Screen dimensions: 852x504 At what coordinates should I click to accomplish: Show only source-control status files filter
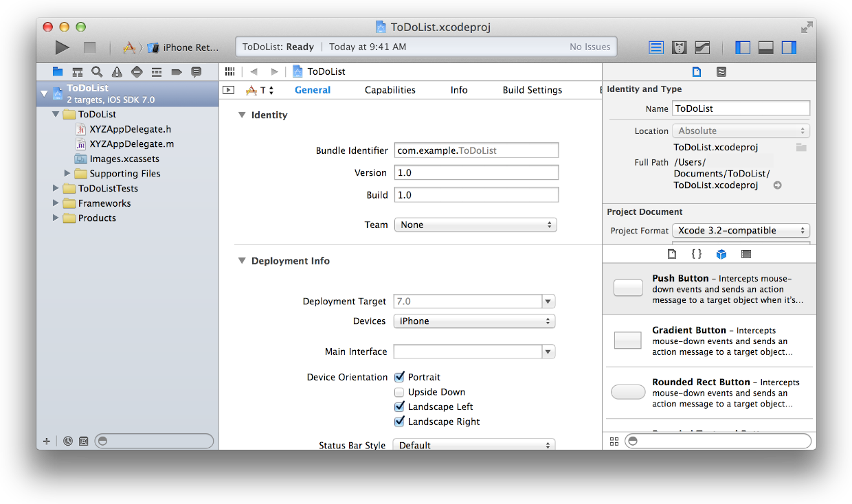point(84,441)
